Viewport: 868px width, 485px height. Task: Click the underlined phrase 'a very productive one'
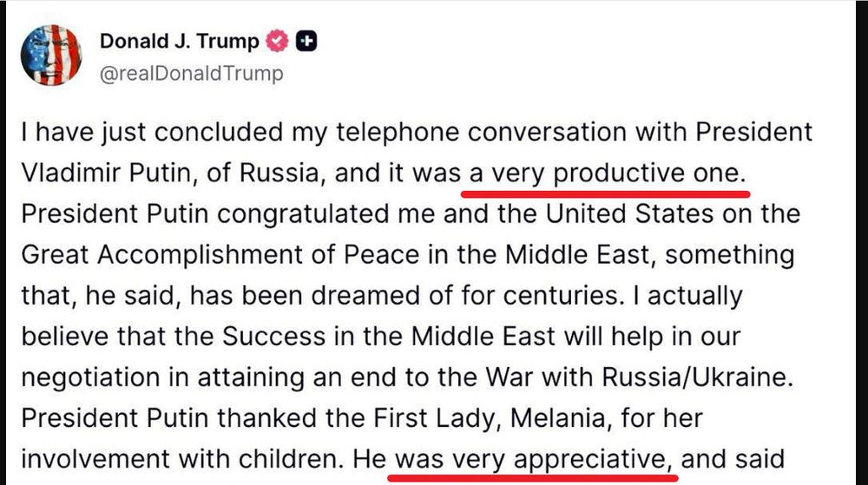tap(607, 174)
